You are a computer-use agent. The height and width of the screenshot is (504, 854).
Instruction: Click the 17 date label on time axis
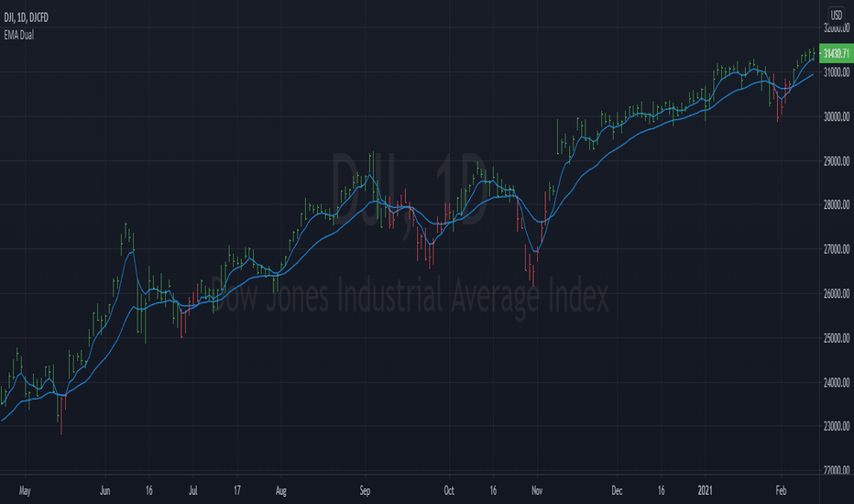[237, 491]
